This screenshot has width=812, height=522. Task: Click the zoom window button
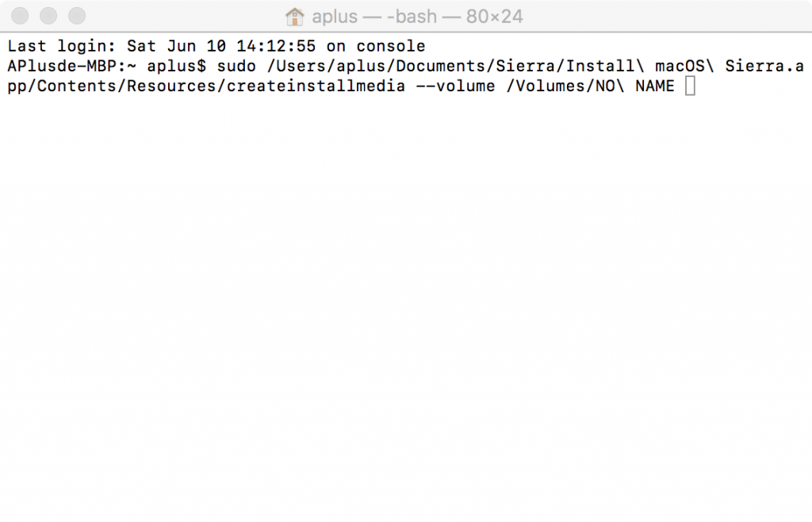click(77, 16)
